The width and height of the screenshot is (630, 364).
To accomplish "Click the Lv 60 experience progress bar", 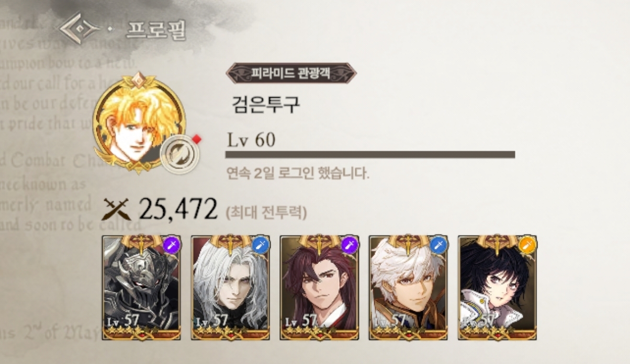I will (x=370, y=154).
